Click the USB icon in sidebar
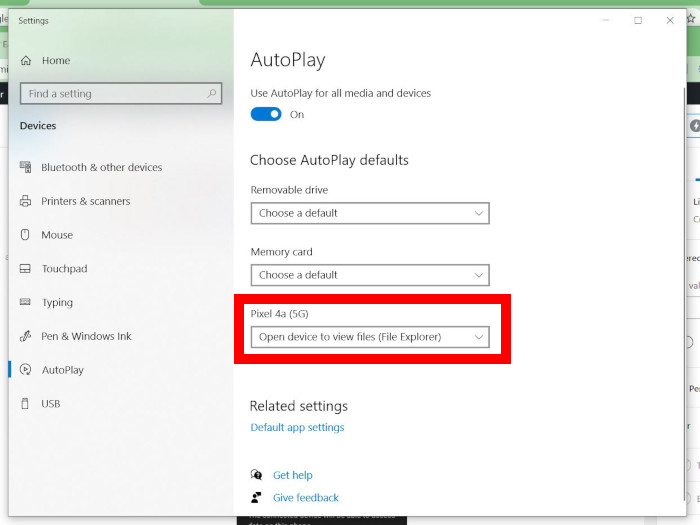 click(25, 404)
